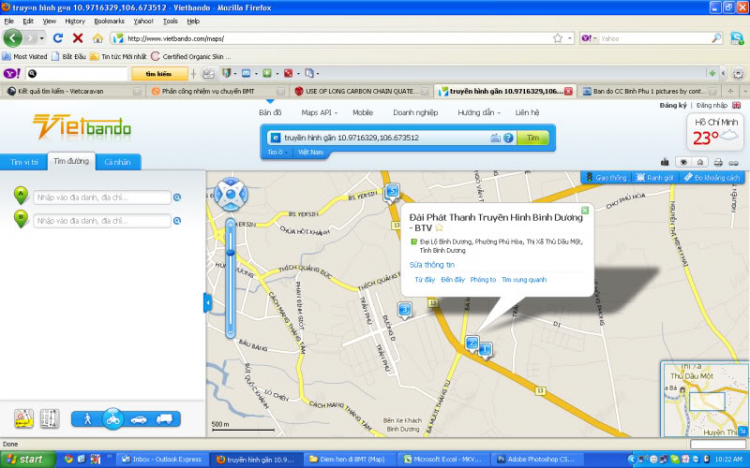Open the Windows start button
Viewport: 750px width, 468px height.
[x=28, y=459]
